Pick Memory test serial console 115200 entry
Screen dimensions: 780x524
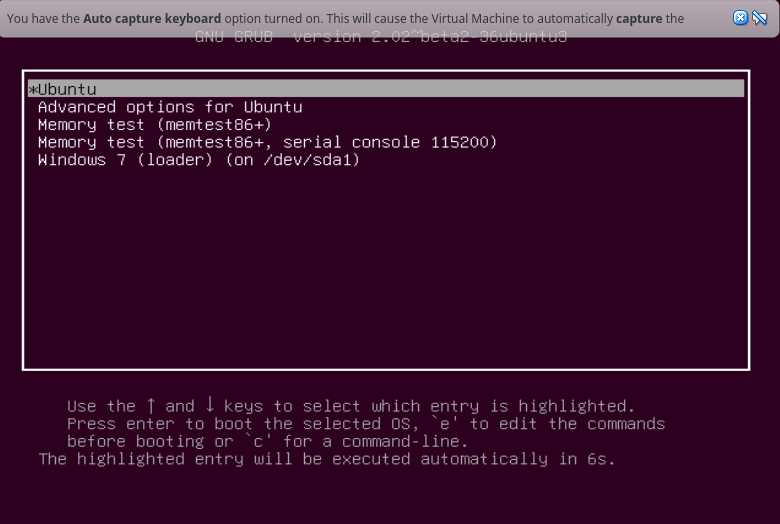click(268, 142)
